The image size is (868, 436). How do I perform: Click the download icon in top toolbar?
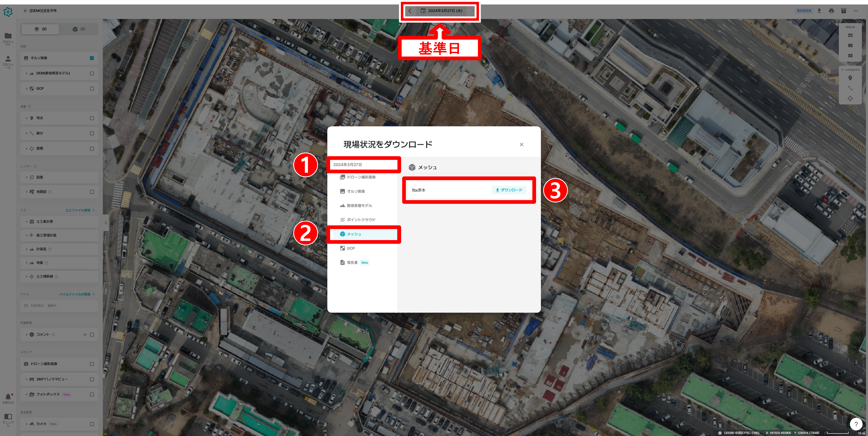click(819, 11)
